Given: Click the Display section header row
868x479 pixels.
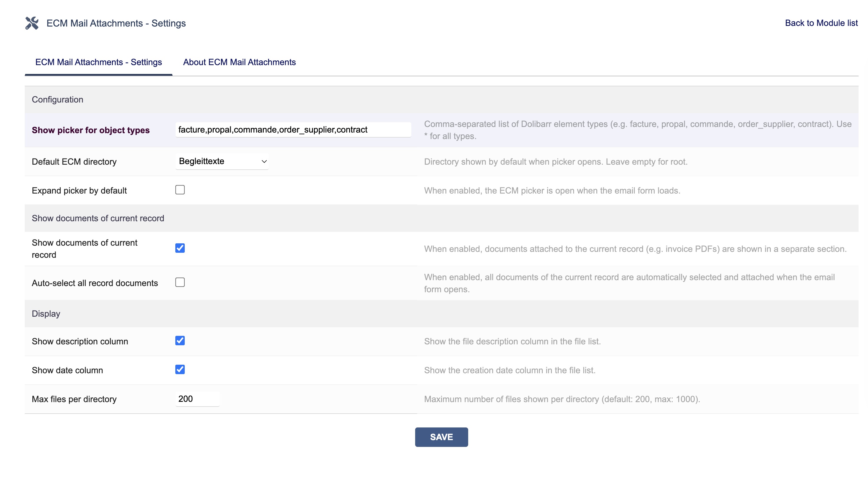Looking at the screenshot, I should [46, 314].
